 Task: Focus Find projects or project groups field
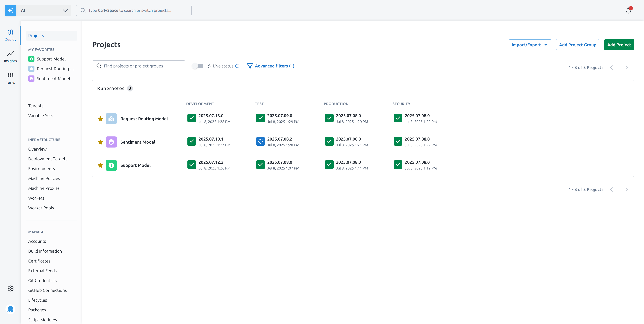(139, 66)
